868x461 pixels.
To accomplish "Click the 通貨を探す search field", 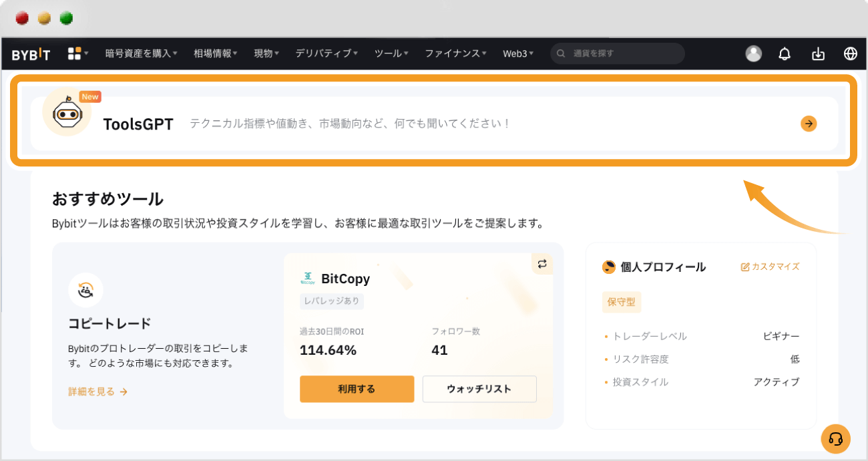I will click(618, 53).
